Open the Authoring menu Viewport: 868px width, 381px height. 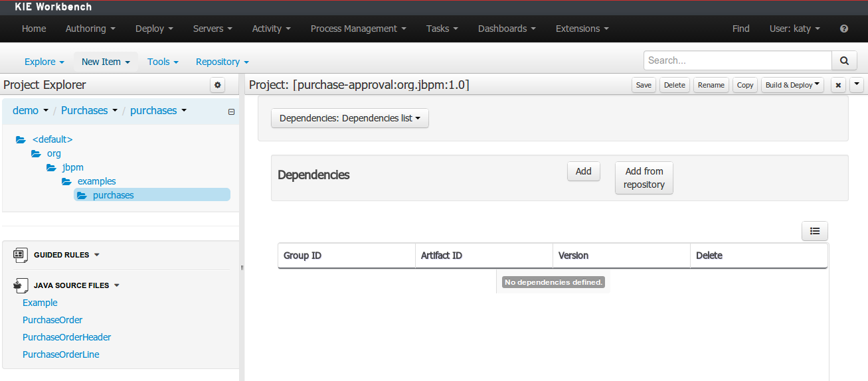[x=90, y=29]
